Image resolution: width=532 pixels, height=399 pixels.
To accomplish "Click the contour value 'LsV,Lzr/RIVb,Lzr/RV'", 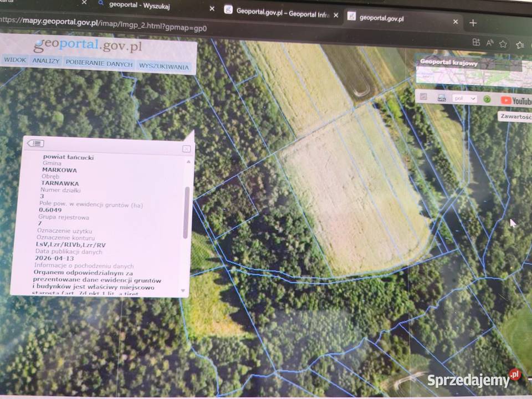I will (71, 244).
